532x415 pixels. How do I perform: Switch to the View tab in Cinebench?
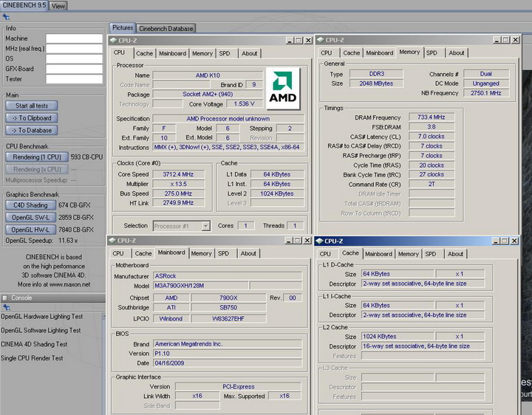coord(58,6)
